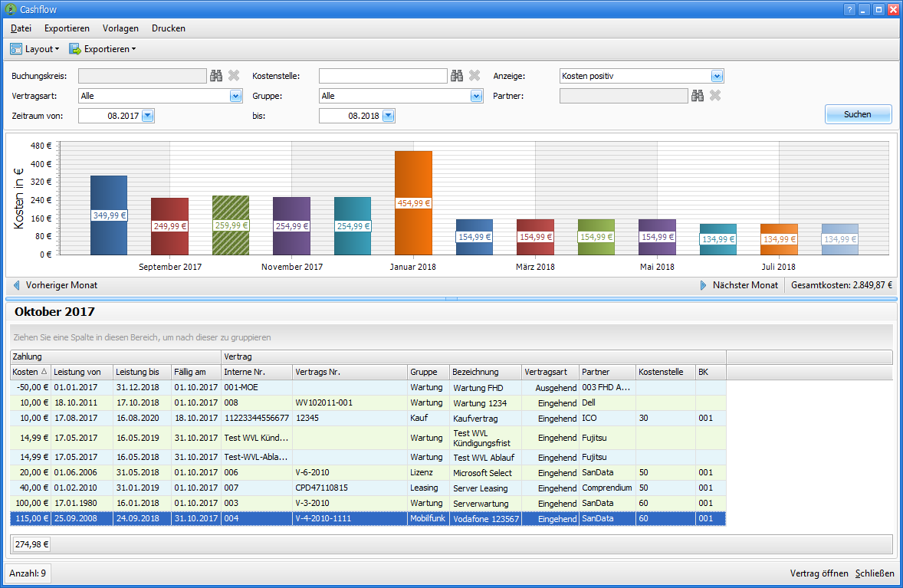Sort by Bezeichnung column header
The image size is (903, 588).
pyautogui.click(x=485, y=372)
